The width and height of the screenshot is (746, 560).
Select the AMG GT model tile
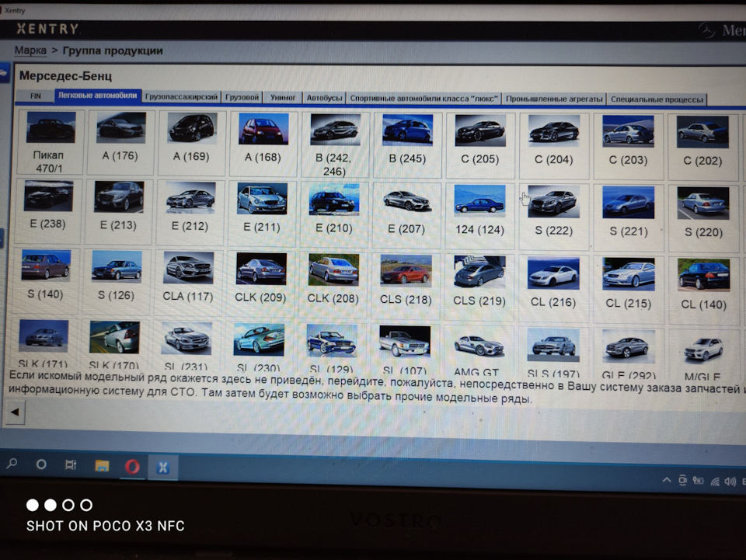pyautogui.click(x=479, y=350)
